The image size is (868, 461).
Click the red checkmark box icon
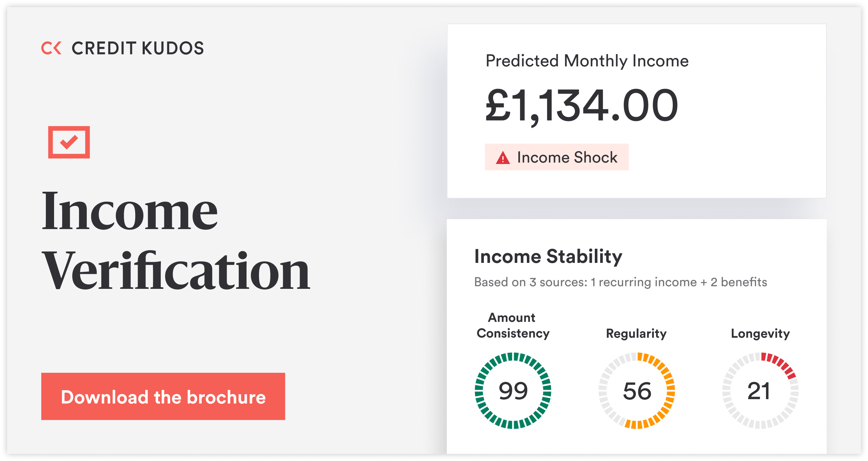point(69,142)
